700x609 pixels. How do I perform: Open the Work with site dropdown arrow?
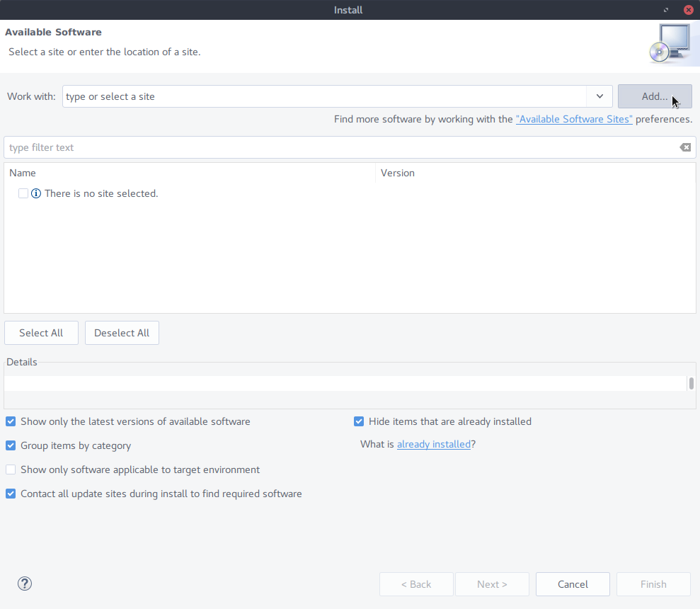(x=599, y=96)
